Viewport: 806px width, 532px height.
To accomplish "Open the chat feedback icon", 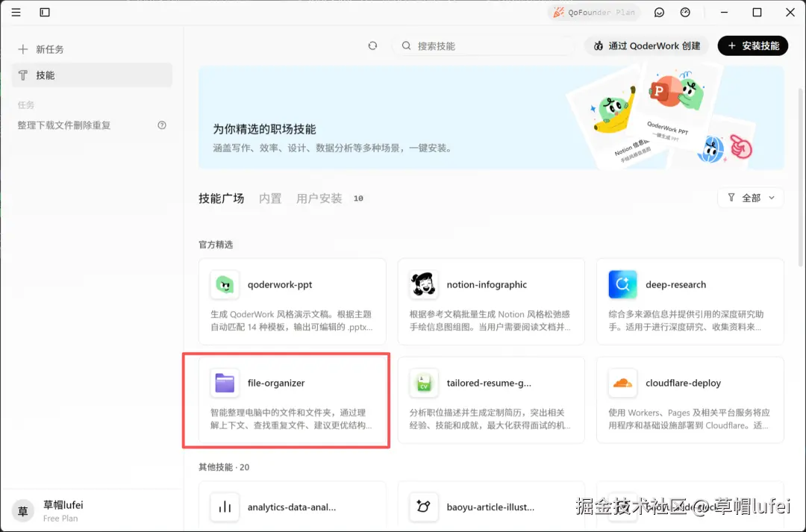I will pos(659,13).
